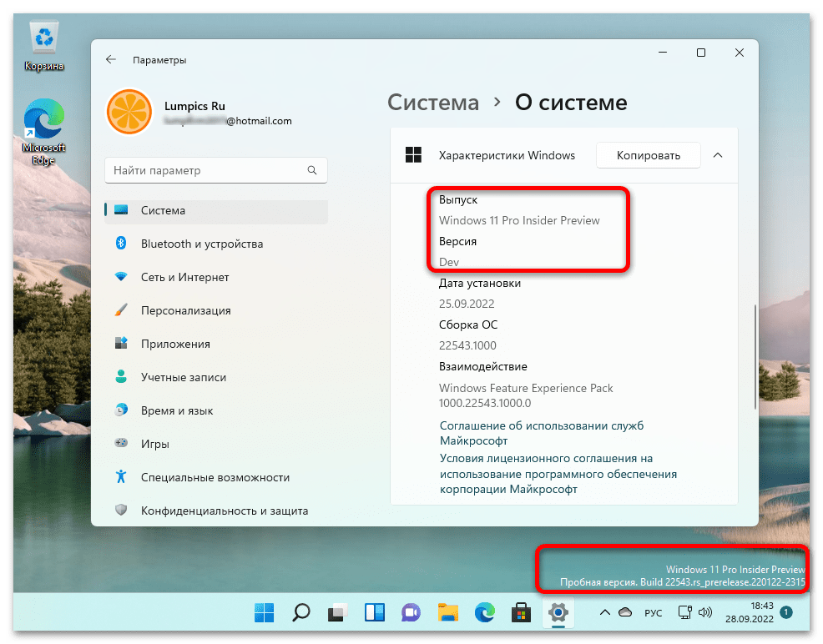Open Время и язык settings

(x=216, y=410)
